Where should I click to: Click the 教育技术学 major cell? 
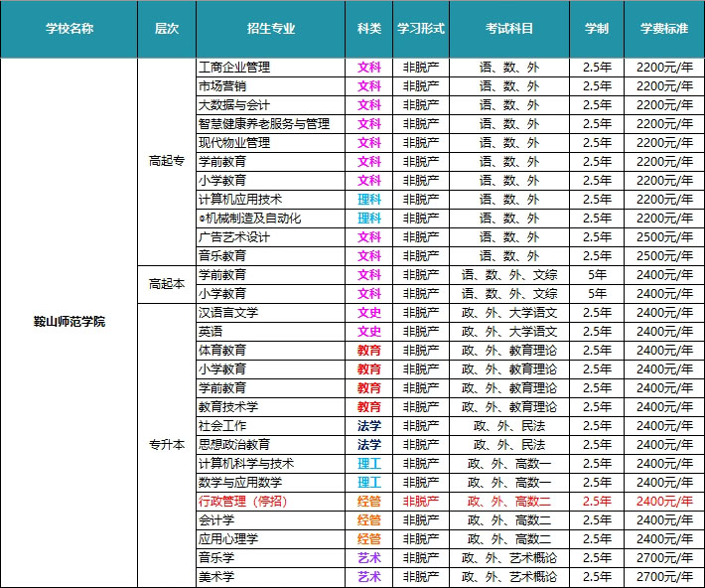click(x=271, y=407)
